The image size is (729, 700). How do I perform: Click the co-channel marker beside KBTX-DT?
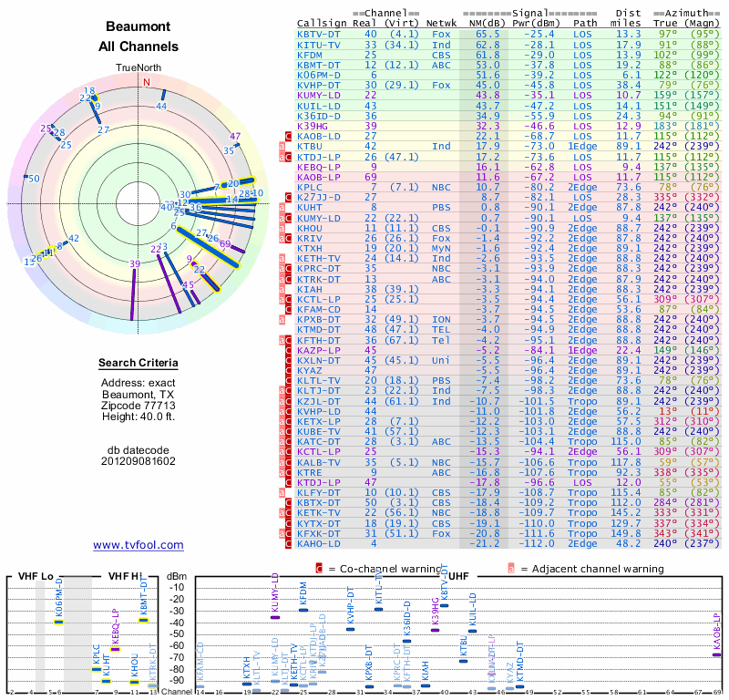click(x=288, y=503)
